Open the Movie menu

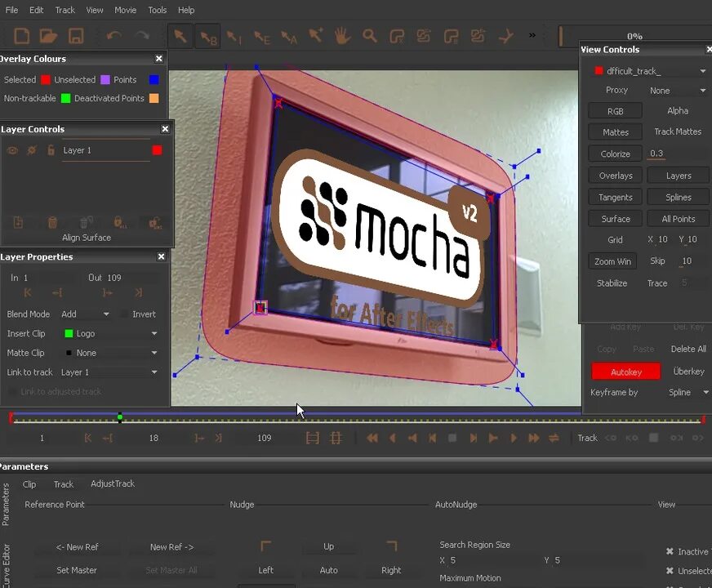click(125, 10)
